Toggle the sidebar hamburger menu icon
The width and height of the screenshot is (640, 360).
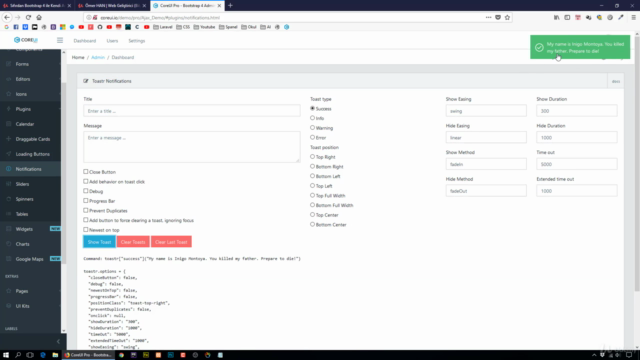point(60,40)
